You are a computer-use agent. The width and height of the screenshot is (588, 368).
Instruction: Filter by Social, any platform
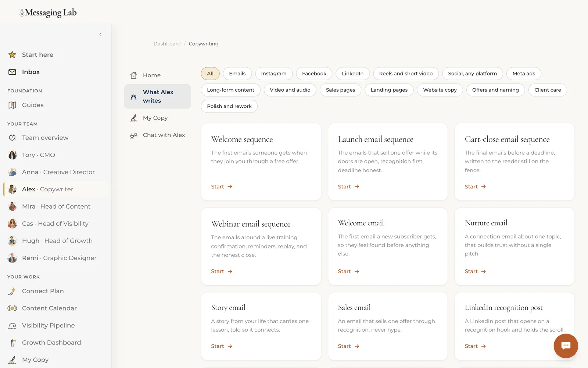coord(472,74)
